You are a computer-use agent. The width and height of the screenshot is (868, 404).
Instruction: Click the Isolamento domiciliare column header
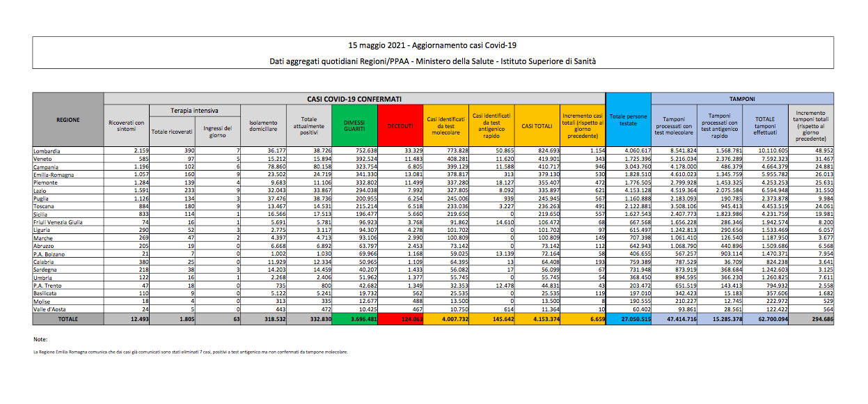pos(263,125)
